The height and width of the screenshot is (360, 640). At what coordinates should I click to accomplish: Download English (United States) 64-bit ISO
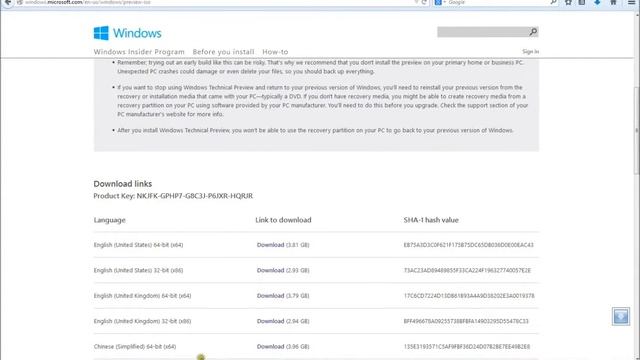[x=270, y=245]
